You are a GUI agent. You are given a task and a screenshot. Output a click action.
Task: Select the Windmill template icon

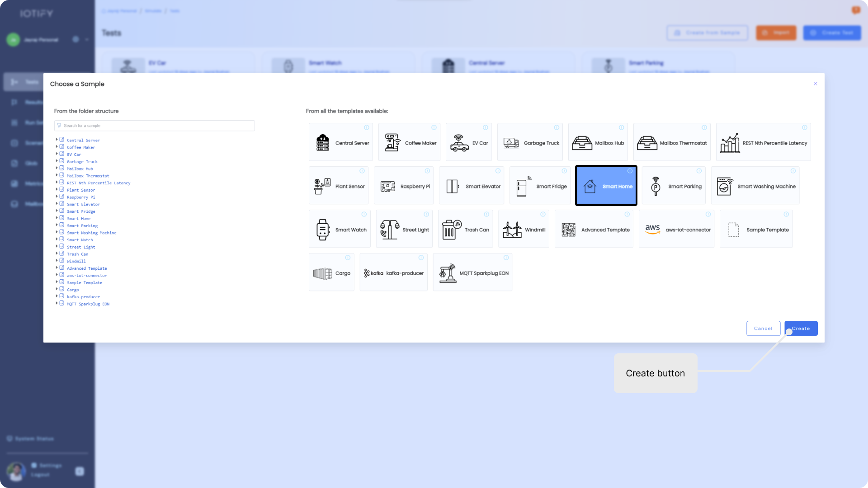point(512,230)
